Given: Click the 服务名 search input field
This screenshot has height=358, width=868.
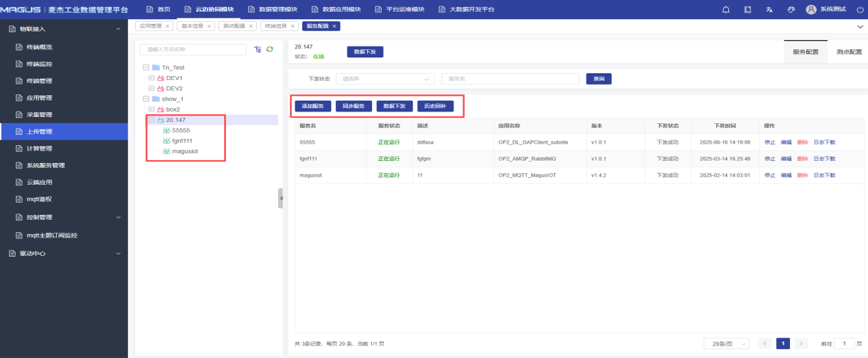Looking at the screenshot, I should pos(510,79).
